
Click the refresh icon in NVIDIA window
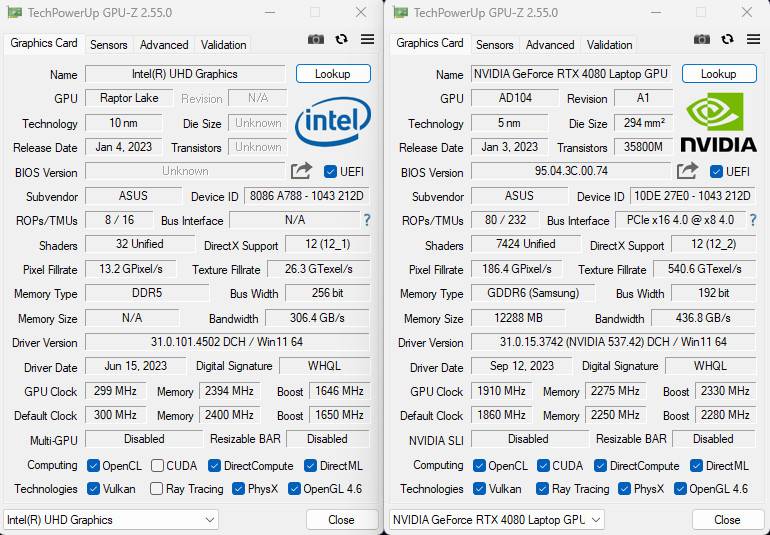[728, 40]
